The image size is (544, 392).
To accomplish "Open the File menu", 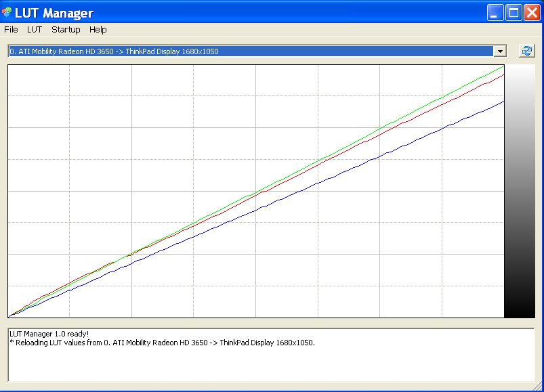I will [11, 30].
